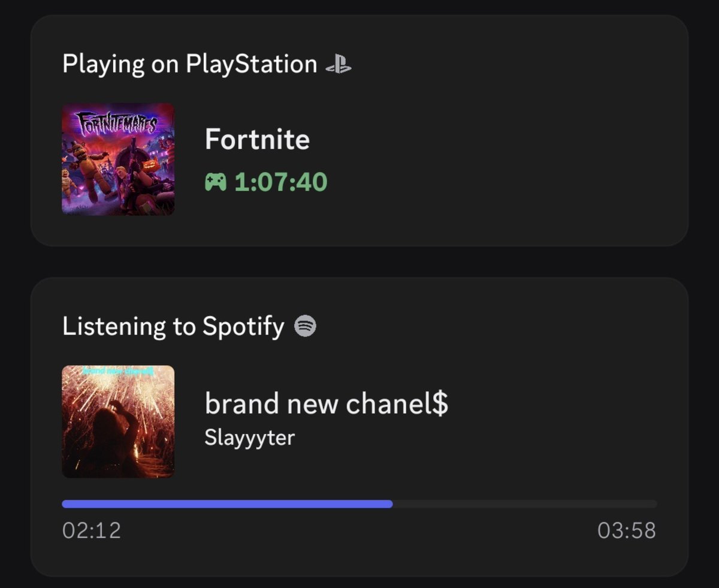Click the green game controller icon
Viewport: 719px width, 588px height.
pyautogui.click(x=216, y=182)
